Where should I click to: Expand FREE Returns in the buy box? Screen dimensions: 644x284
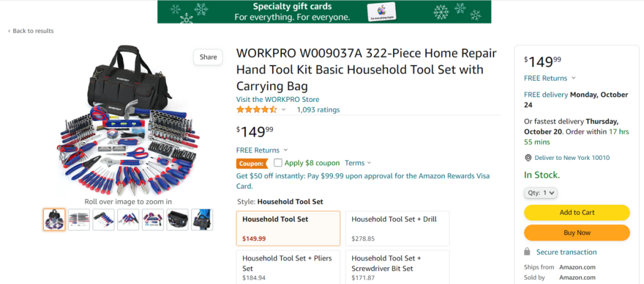click(x=550, y=78)
